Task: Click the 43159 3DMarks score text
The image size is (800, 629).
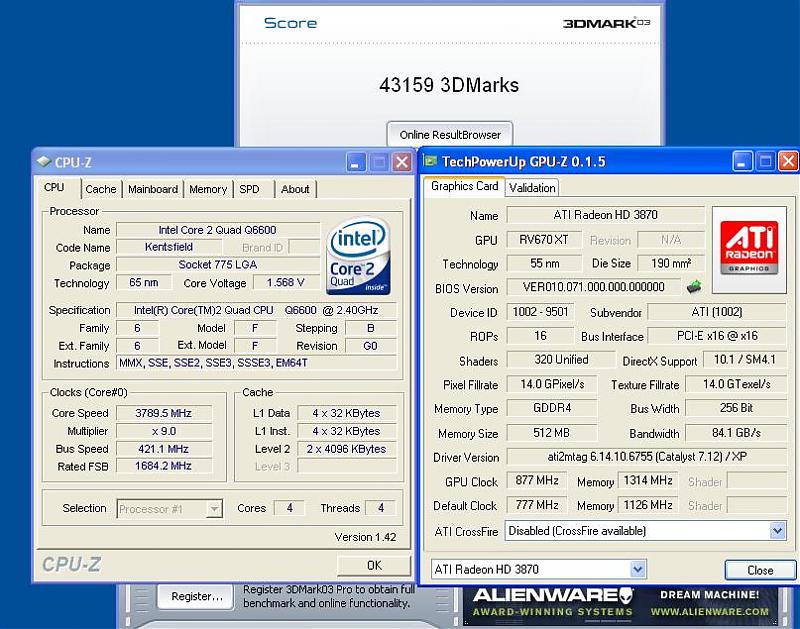Action: point(449,85)
